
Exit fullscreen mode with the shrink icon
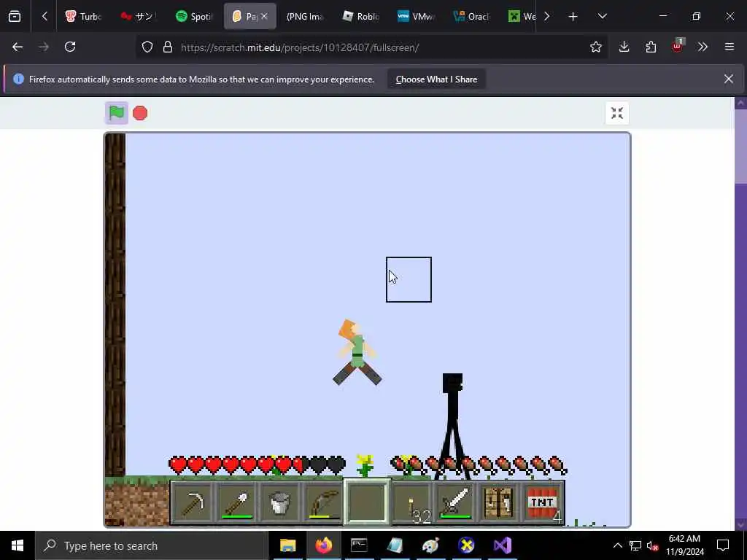coord(617,113)
